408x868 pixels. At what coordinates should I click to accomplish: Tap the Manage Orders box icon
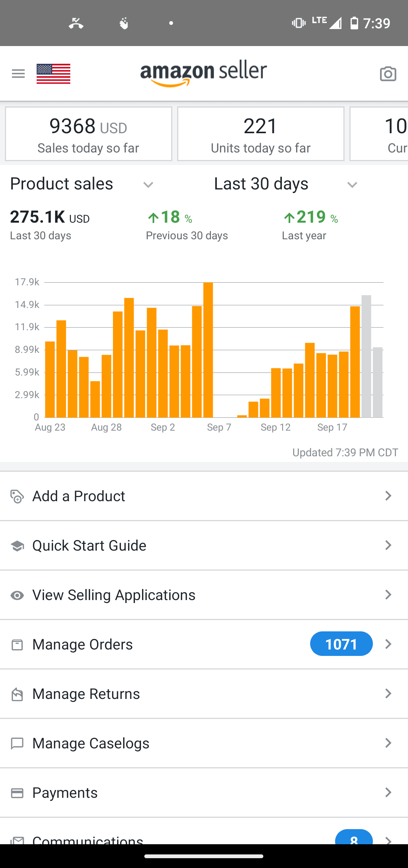point(17,645)
